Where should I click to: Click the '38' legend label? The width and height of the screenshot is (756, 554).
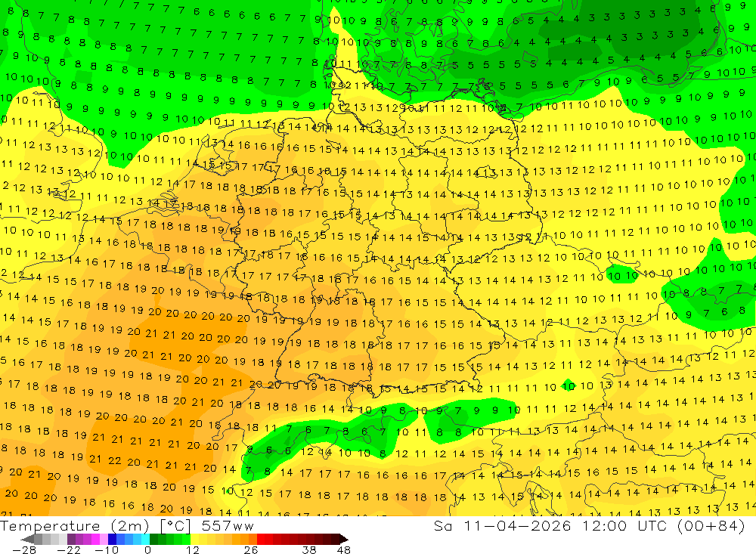pos(309,550)
